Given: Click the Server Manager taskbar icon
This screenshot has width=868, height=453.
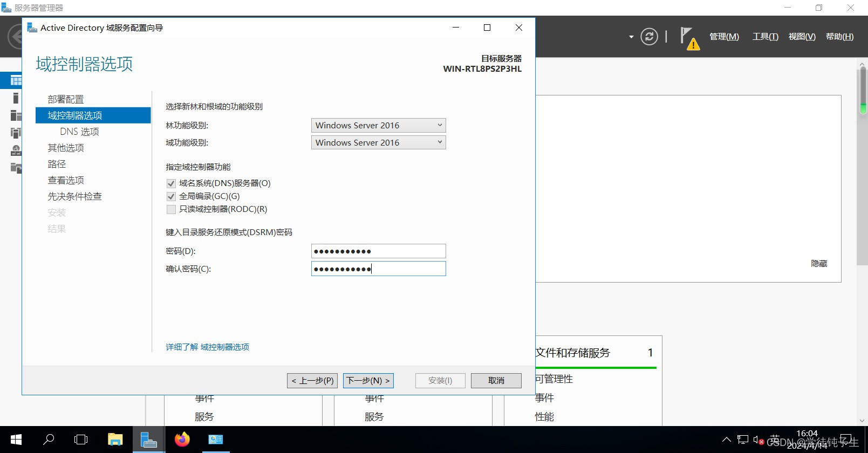Looking at the screenshot, I should (148, 440).
